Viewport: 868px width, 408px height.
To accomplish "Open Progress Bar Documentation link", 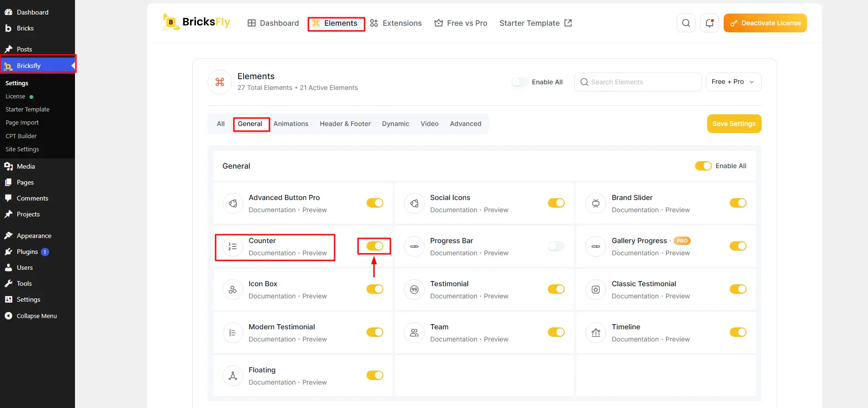I will click(x=454, y=253).
